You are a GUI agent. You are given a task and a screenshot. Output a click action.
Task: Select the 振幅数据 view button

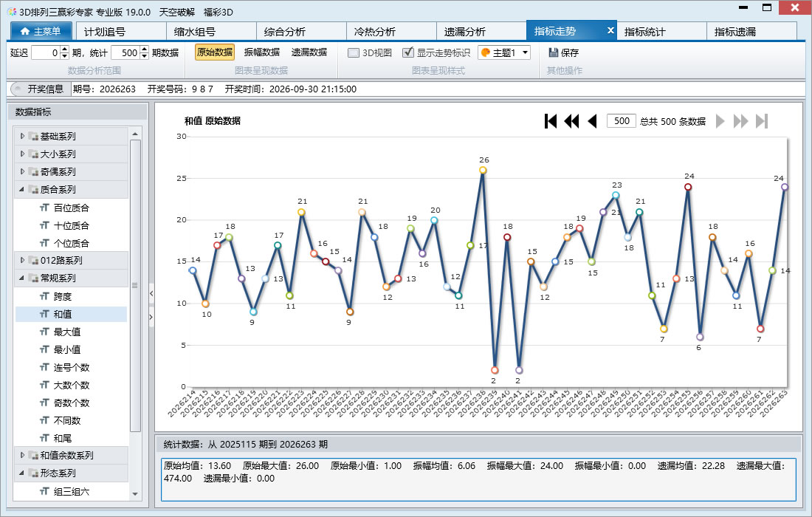coord(262,52)
